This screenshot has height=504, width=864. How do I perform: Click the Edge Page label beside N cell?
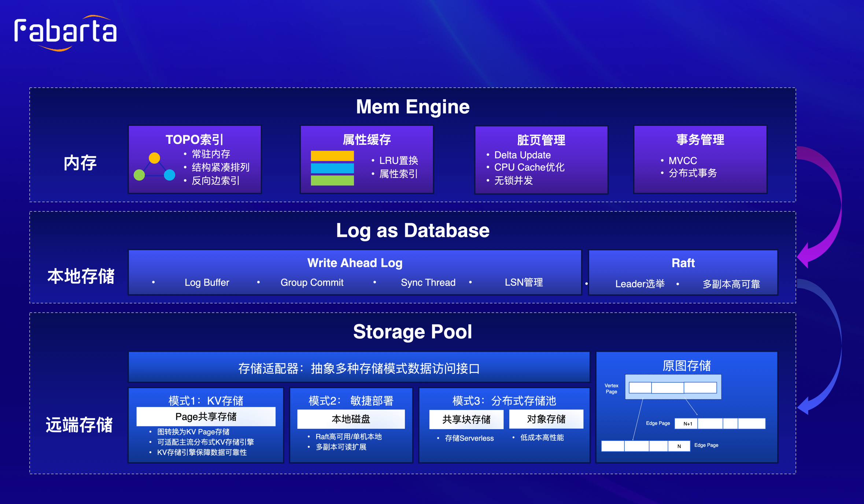tap(706, 445)
